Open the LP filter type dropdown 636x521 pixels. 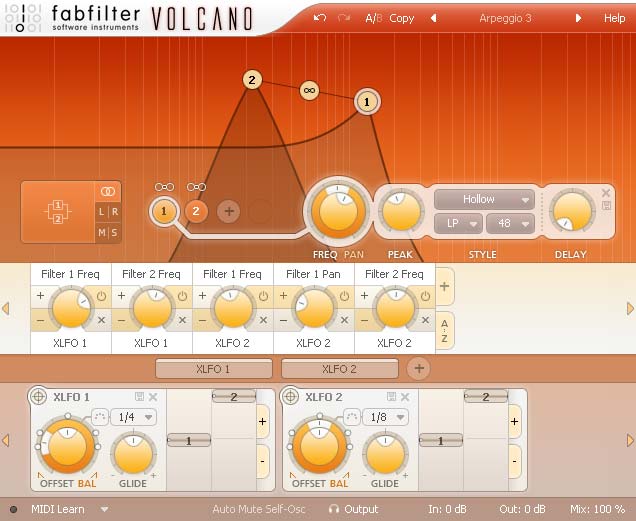pos(458,224)
